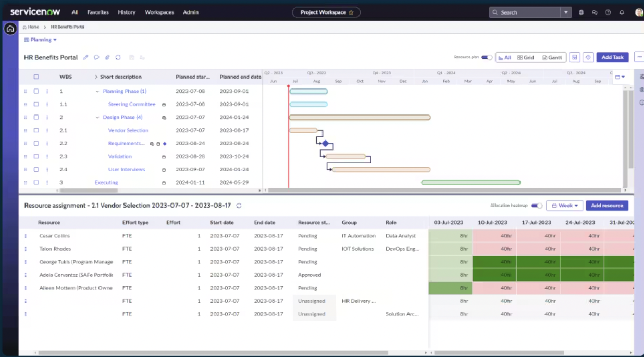The image size is (644, 357).
Task: Open row actions menu for Cesar Collins
Action: [25, 236]
